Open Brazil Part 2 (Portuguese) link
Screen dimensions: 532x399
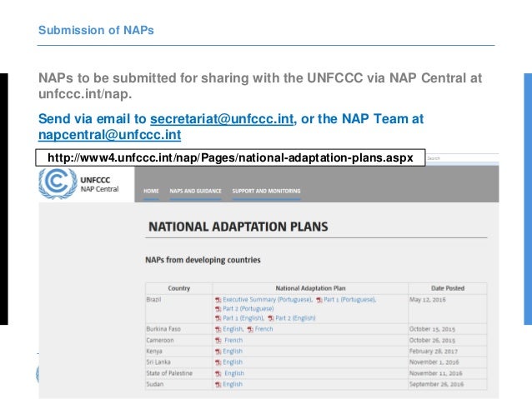pos(248,309)
